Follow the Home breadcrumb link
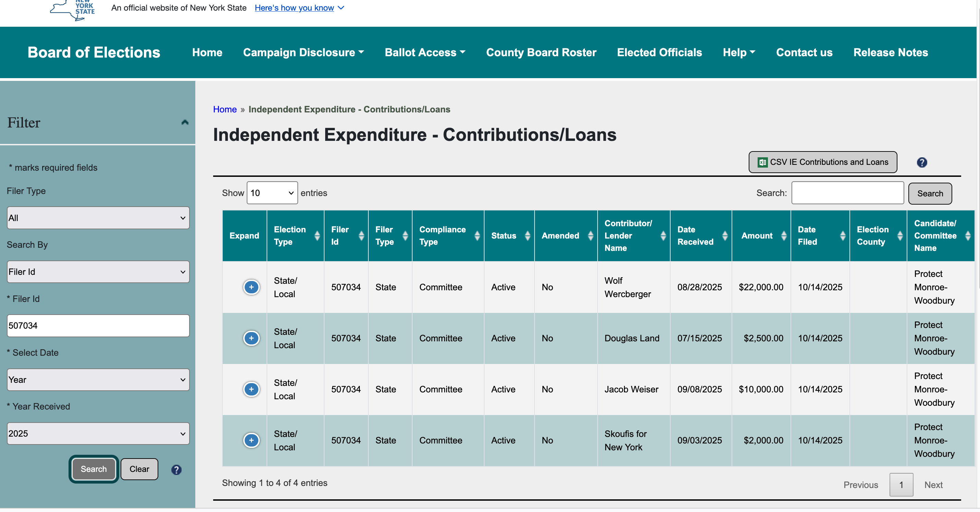This screenshot has width=980, height=512. [x=224, y=110]
